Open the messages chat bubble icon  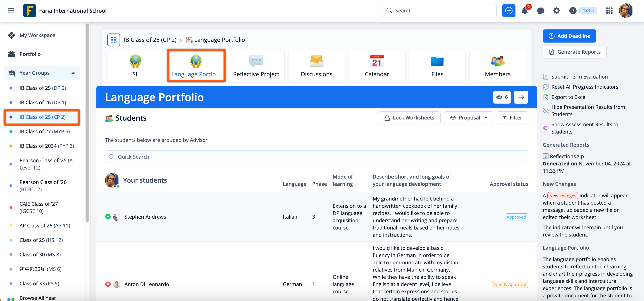tap(541, 11)
